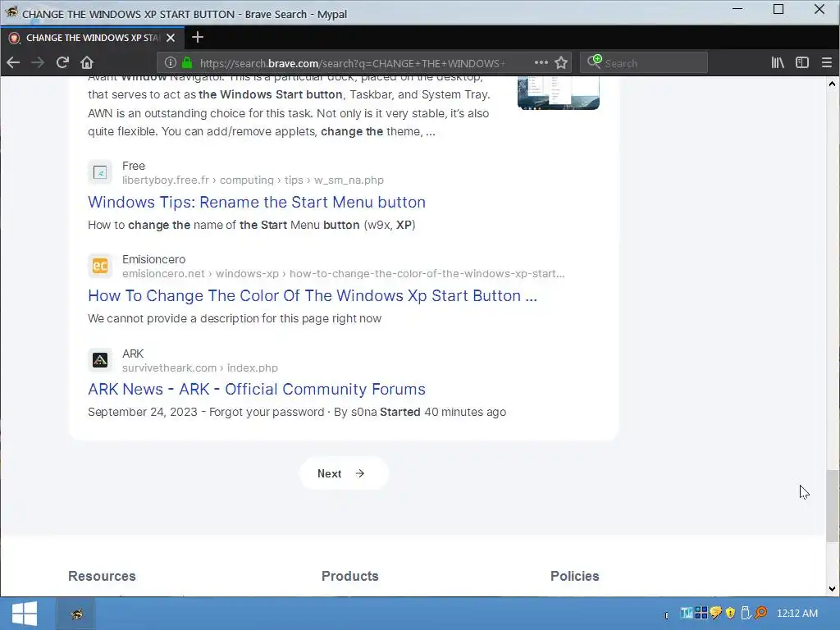Screen dimensions: 840x630
Task: Click the Resources footer heading
Action: [x=102, y=576]
